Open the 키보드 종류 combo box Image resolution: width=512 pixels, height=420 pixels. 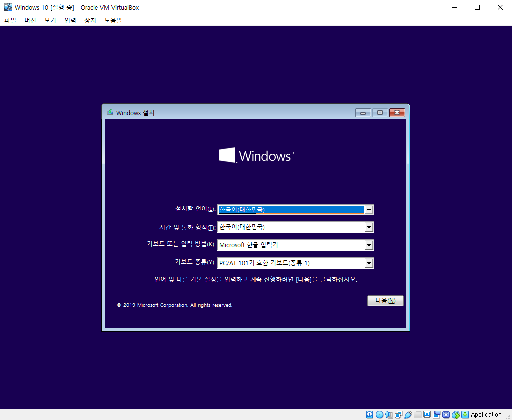pos(295,263)
